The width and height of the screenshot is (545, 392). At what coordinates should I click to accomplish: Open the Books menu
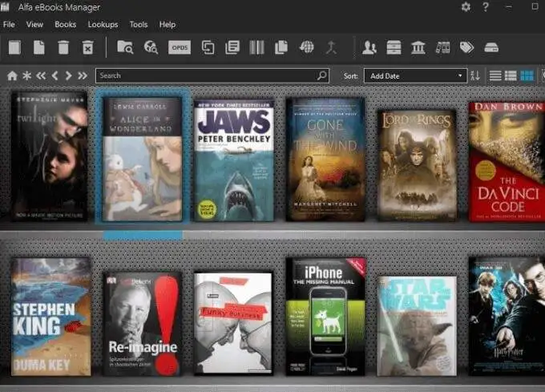[66, 25]
